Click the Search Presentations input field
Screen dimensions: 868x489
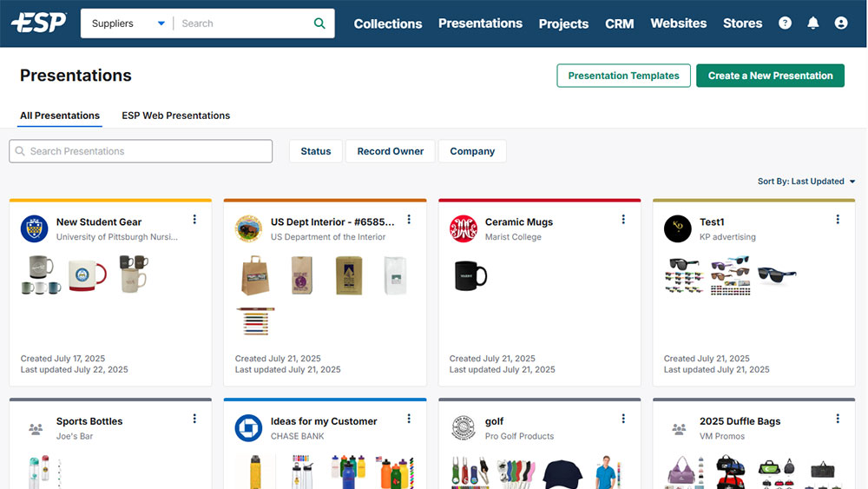pyautogui.click(x=141, y=151)
